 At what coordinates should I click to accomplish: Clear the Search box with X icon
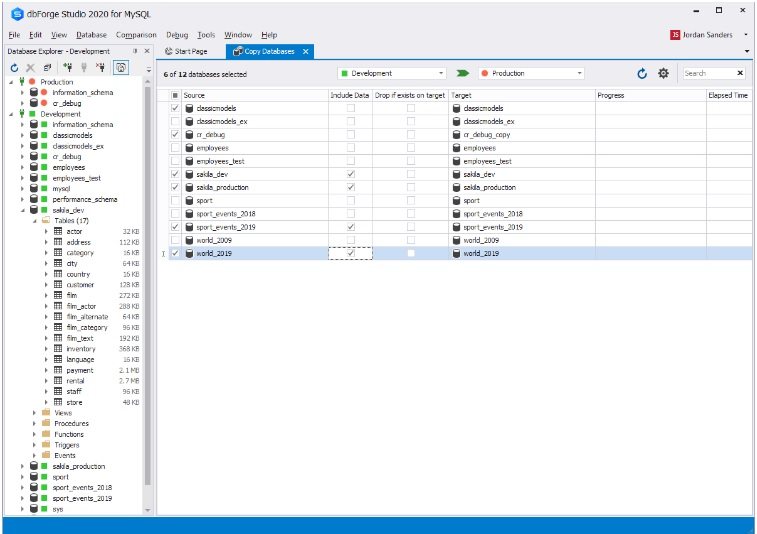click(x=740, y=73)
